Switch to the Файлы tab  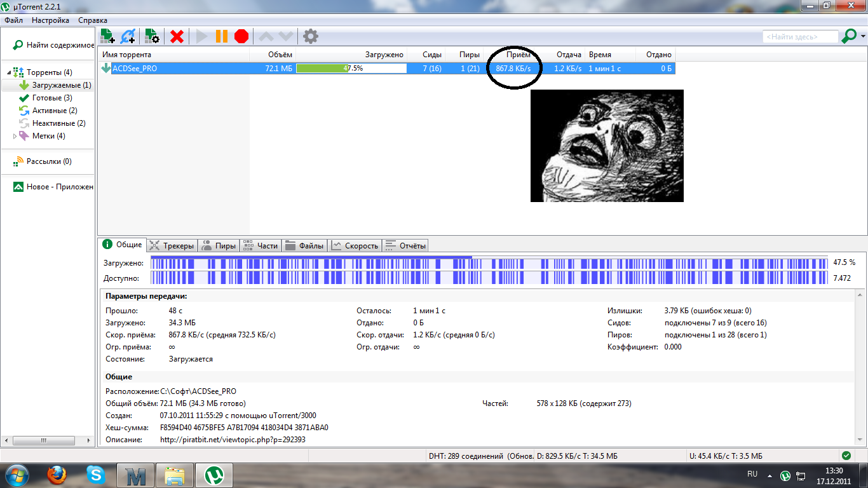pos(304,245)
